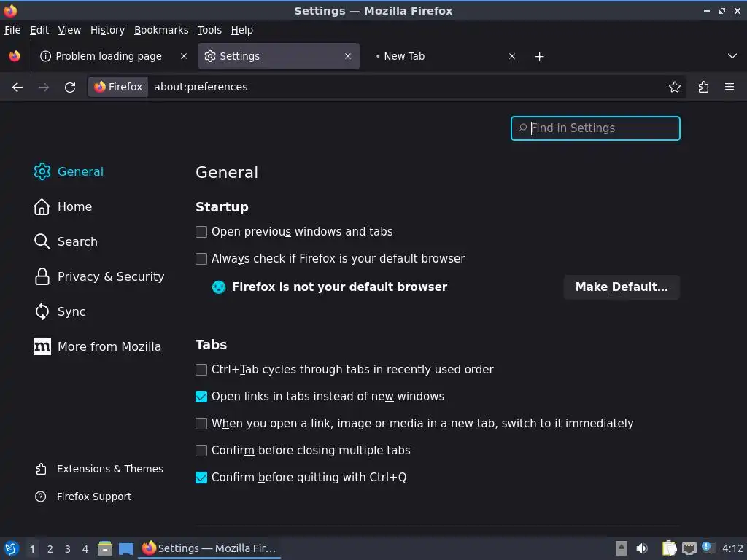
Task: Open the Home settings category
Action: [x=63, y=206]
